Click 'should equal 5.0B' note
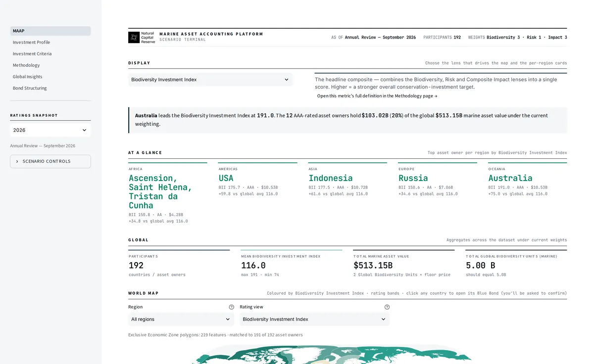The height and width of the screenshot is (364, 594). click(x=486, y=274)
